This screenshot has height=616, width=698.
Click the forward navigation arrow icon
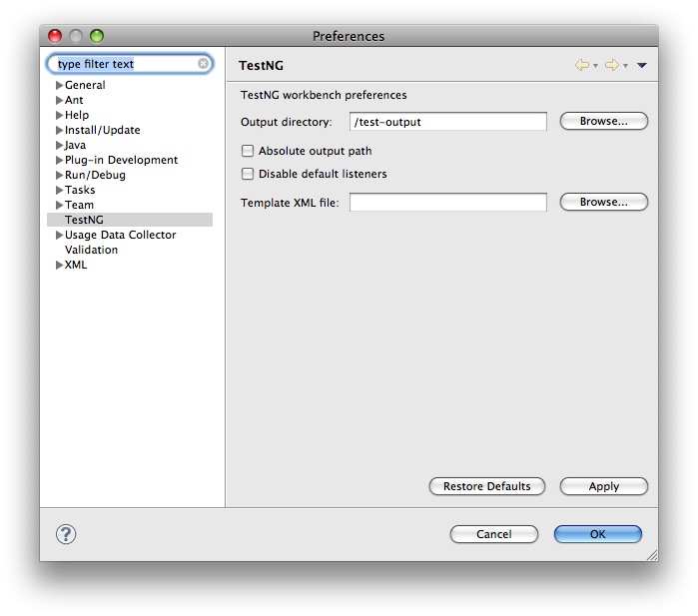(x=611, y=65)
